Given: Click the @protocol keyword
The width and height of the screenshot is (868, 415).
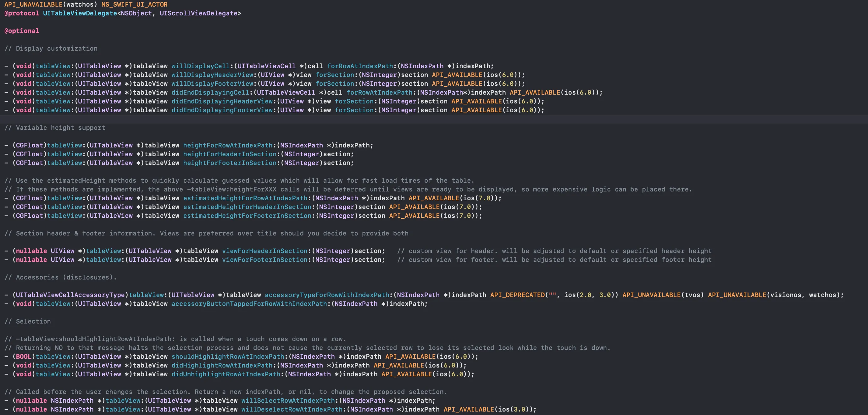Looking at the screenshot, I should pos(22,14).
